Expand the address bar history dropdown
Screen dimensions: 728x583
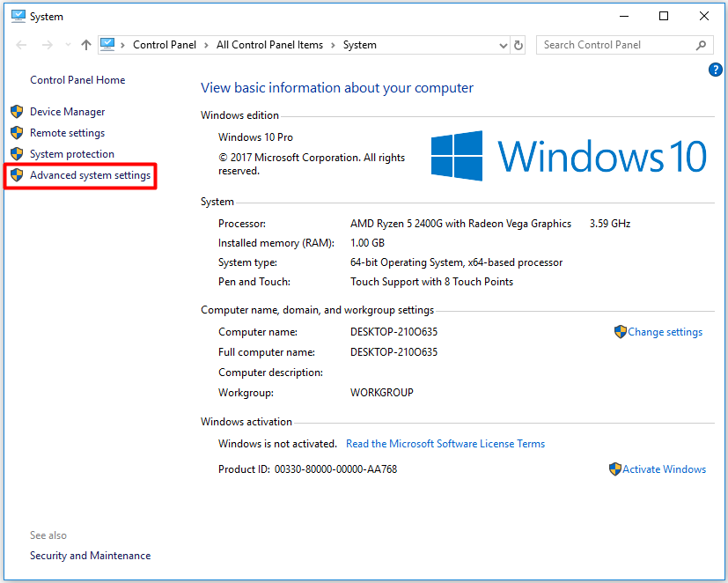[503, 46]
